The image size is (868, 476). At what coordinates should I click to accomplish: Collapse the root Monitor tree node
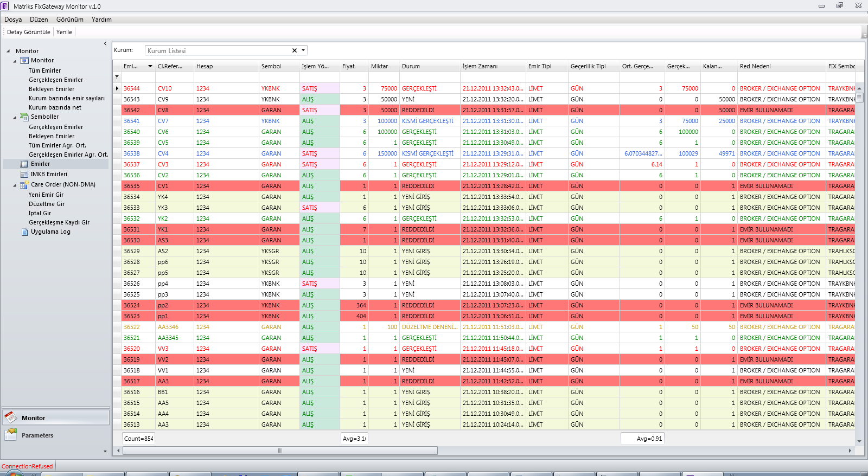pos(8,51)
